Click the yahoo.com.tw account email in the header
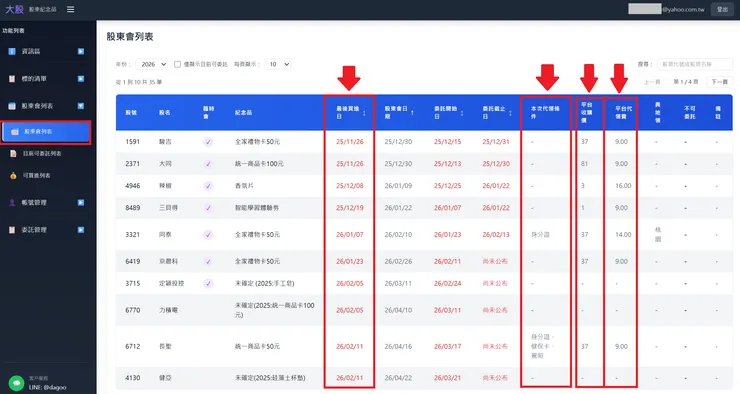This screenshot has height=394, width=740. 683,9
